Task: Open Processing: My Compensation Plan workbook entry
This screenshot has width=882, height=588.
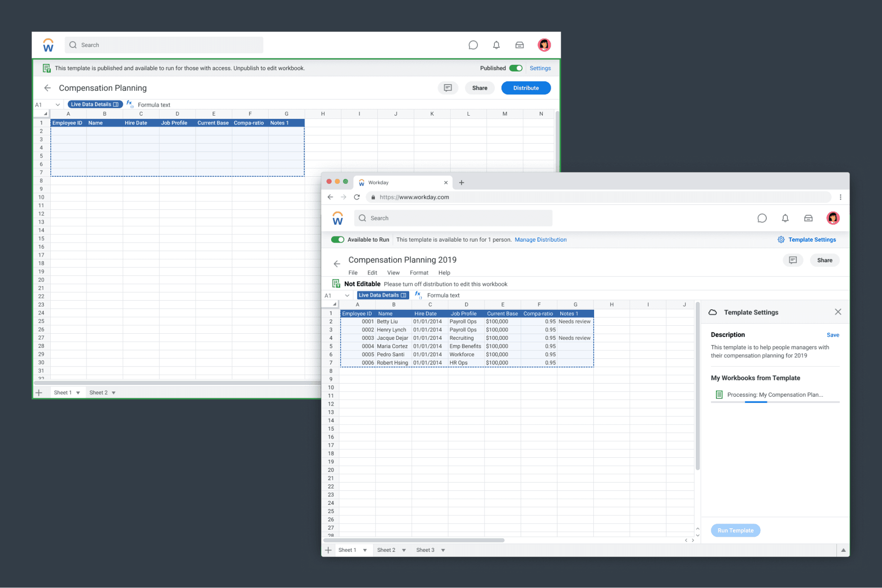Action: (x=775, y=395)
